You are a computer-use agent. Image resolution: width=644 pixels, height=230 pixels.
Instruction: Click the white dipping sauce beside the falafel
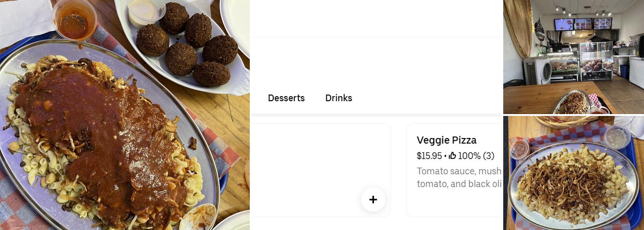[x=144, y=11]
